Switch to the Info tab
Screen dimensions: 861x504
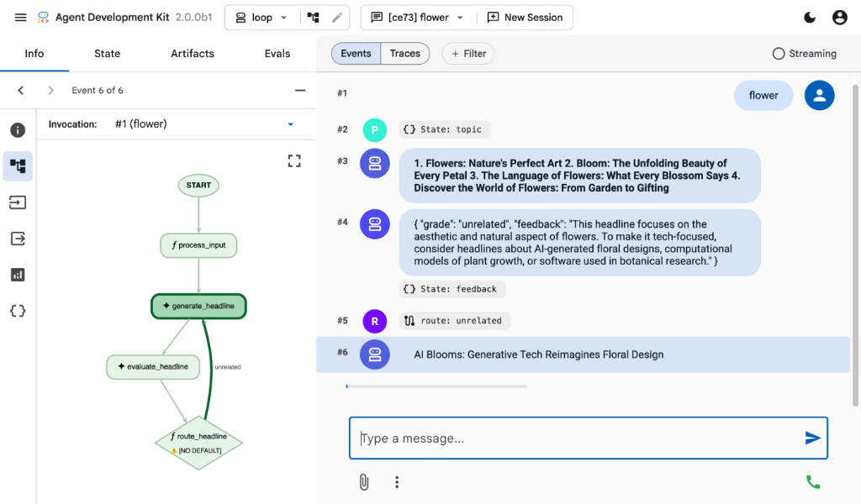[34, 54]
